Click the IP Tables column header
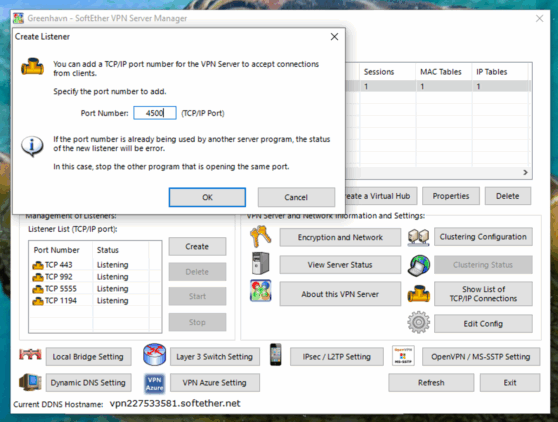 point(500,72)
